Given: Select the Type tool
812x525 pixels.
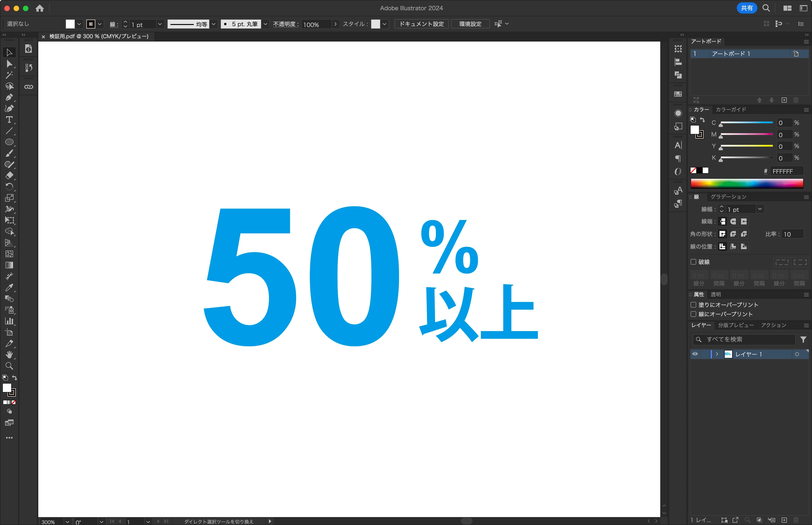Looking at the screenshot, I should coord(9,120).
